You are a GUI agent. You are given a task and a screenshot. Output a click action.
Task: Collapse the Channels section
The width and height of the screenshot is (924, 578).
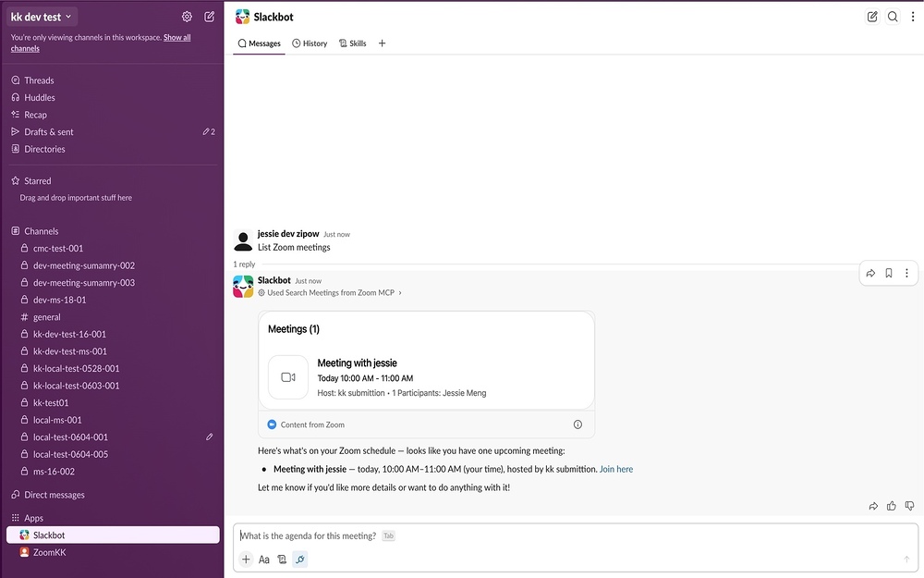[x=42, y=231]
